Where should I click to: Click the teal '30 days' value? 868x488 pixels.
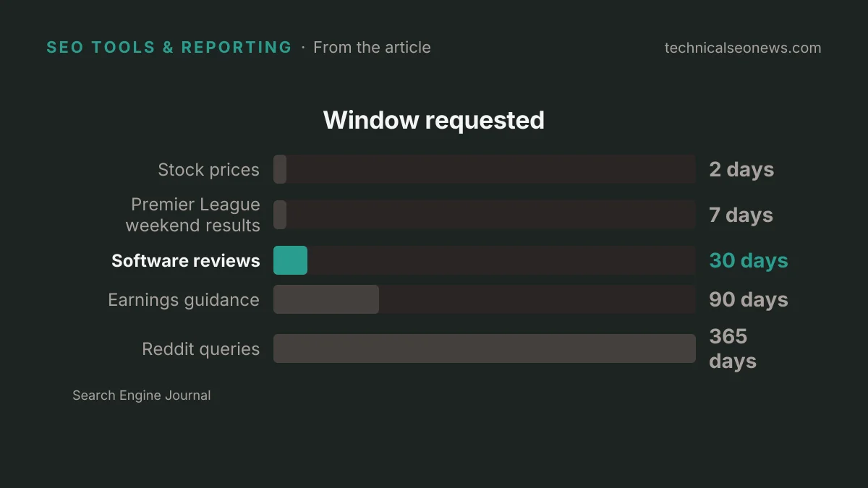point(749,261)
